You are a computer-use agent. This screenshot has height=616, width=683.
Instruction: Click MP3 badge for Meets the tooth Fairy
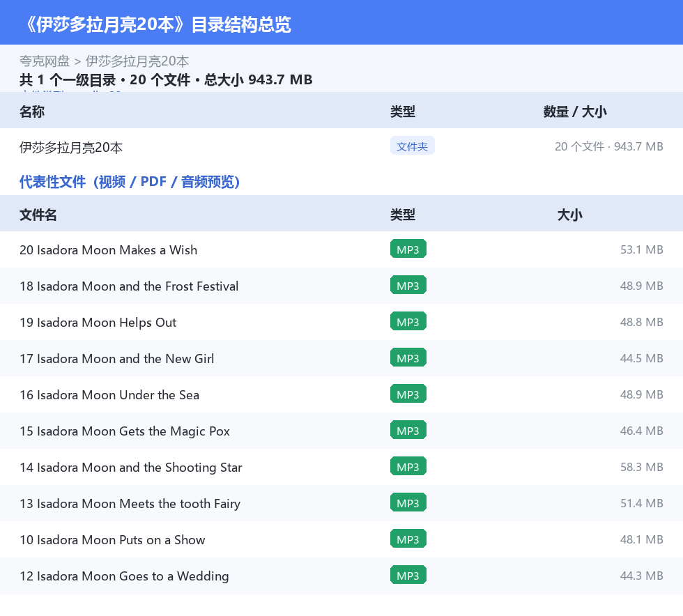point(408,502)
